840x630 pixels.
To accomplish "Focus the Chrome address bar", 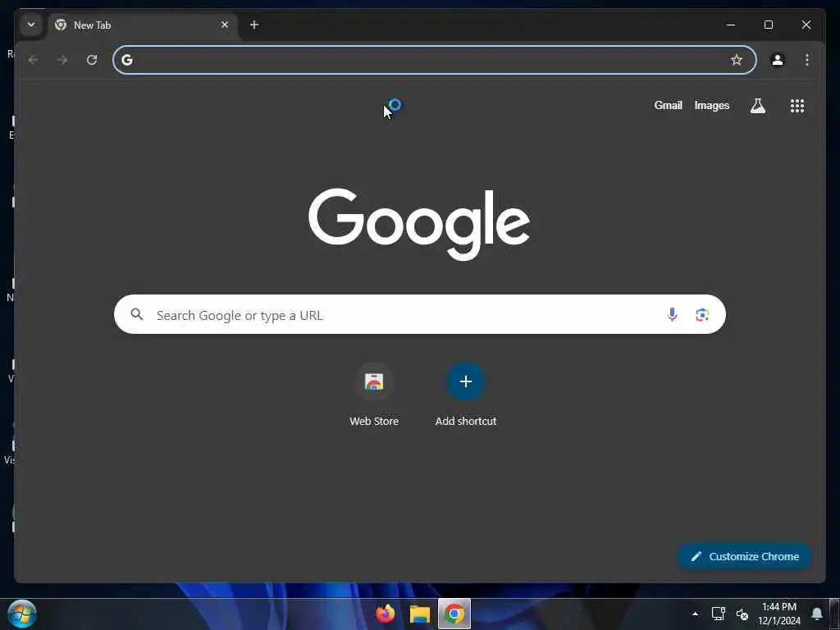I will [435, 60].
